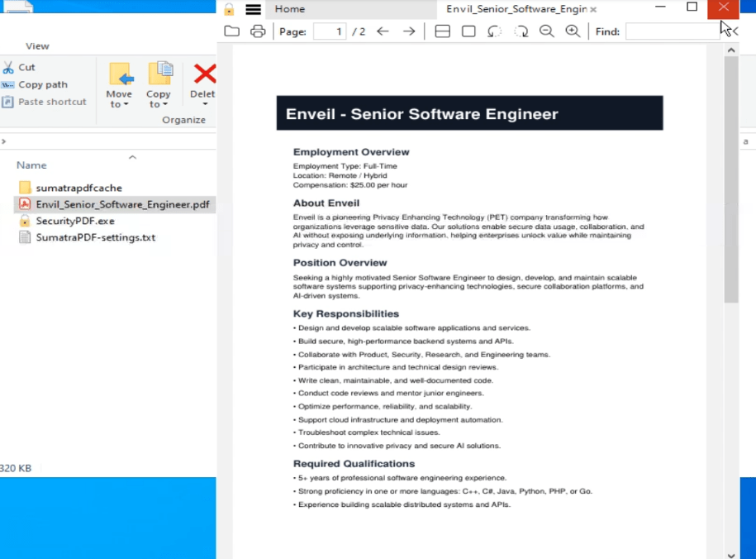
Task: Close the SumatraPDF window
Action: (x=723, y=8)
